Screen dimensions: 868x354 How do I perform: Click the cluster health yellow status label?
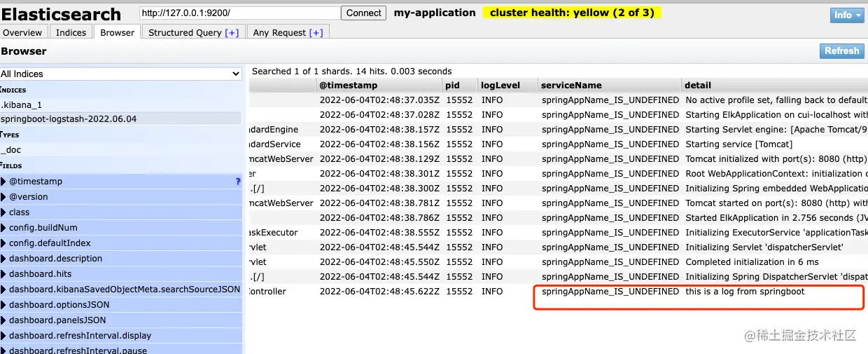(x=572, y=13)
